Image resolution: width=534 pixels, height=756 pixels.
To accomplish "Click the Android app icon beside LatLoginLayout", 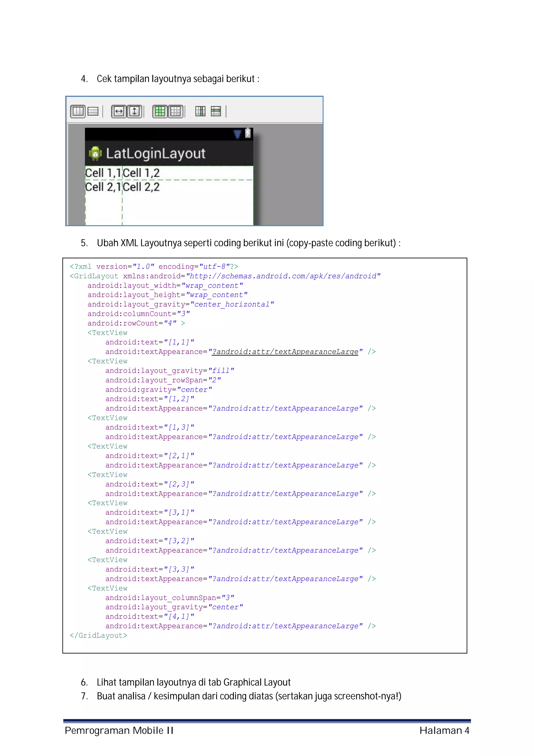I will tap(95, 153).
